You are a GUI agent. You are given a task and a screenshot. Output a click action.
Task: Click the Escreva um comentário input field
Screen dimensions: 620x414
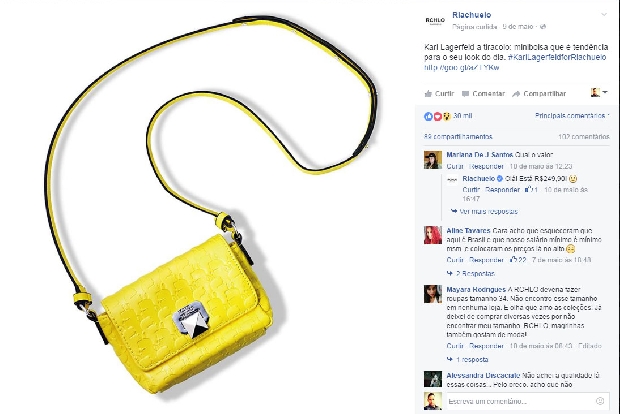coord(528,401)
